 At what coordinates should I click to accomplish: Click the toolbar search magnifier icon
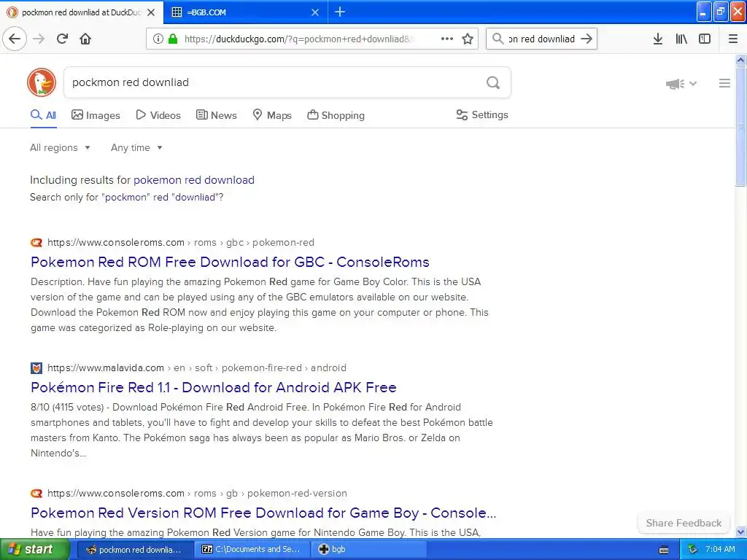(498, 39)
